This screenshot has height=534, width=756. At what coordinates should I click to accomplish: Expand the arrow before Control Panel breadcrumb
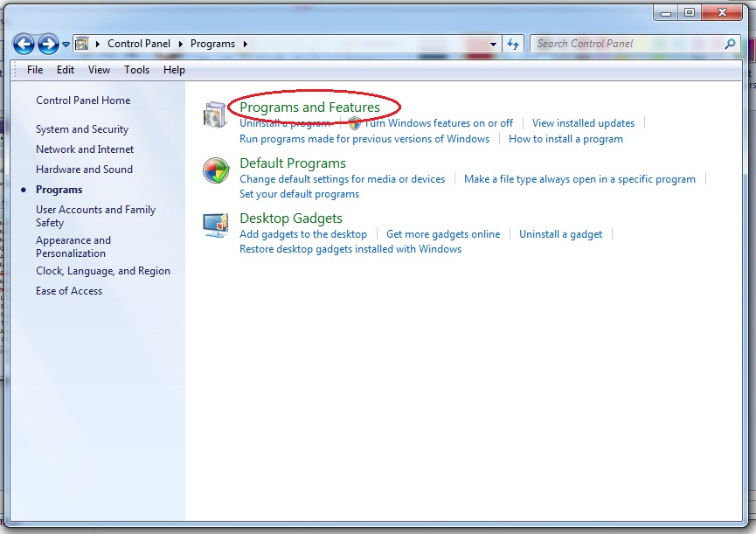(97, 44)
